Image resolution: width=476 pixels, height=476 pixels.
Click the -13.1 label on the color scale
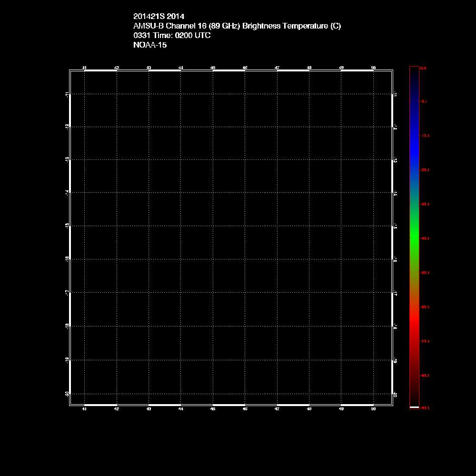tap(425, 136)
